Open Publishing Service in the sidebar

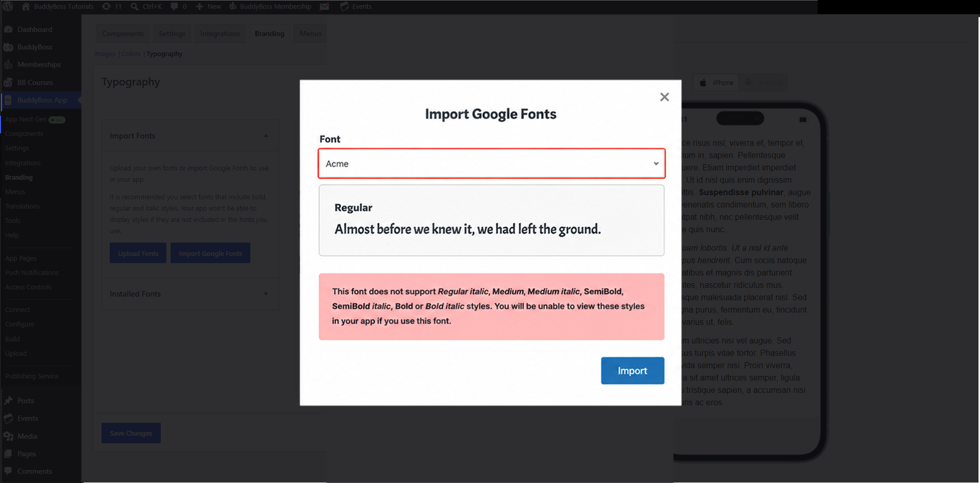[x=32, y=376]
